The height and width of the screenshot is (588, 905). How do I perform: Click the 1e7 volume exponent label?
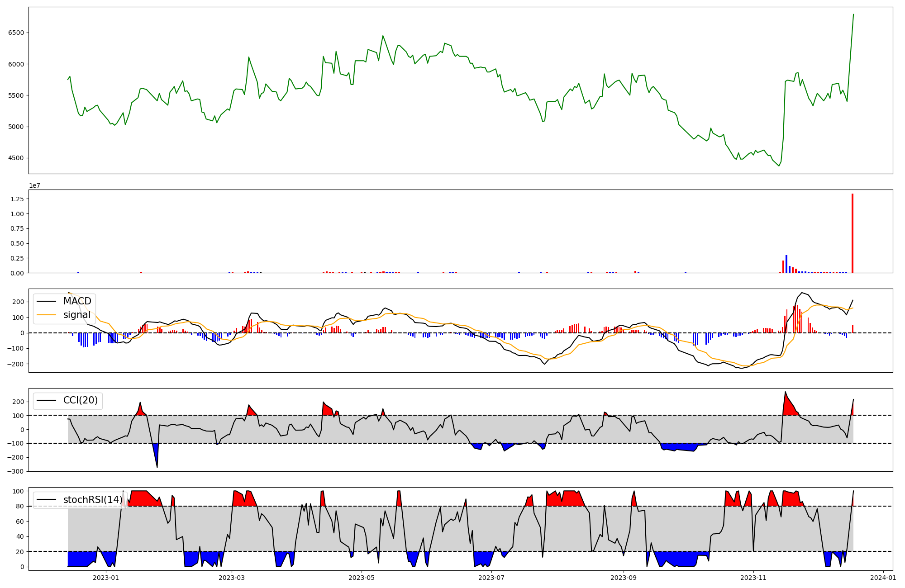tap(35, 186)
